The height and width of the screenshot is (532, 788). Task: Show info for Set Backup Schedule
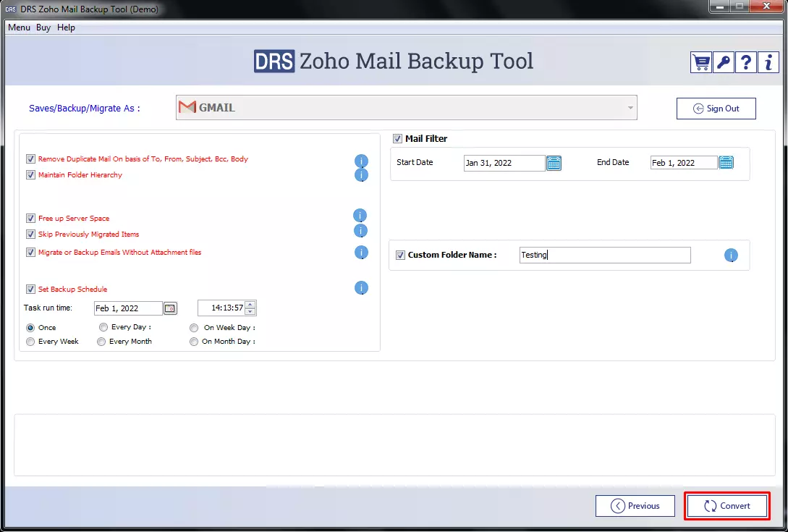click(361, 288)
